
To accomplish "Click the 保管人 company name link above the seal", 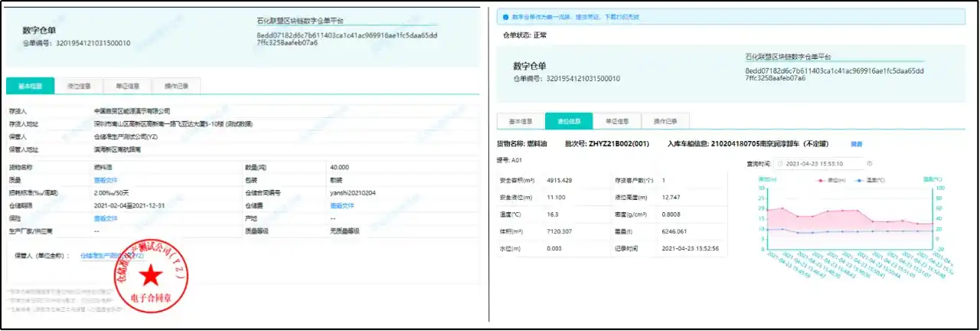I will 111,256.
